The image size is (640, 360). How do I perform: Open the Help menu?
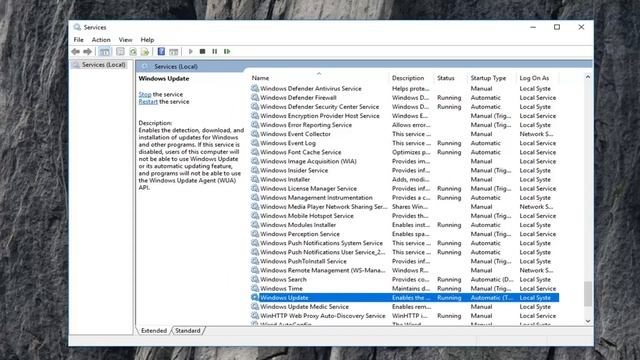(x=147, y=40)
